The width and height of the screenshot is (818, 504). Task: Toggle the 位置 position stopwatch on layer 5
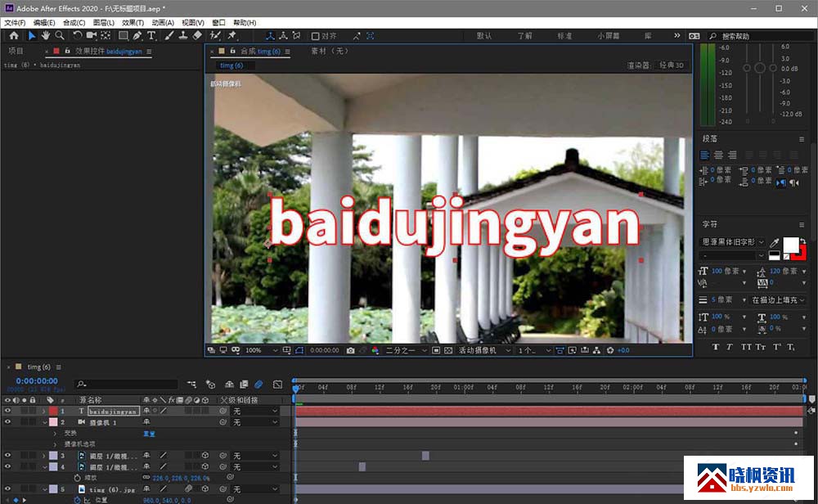[77, 501]
